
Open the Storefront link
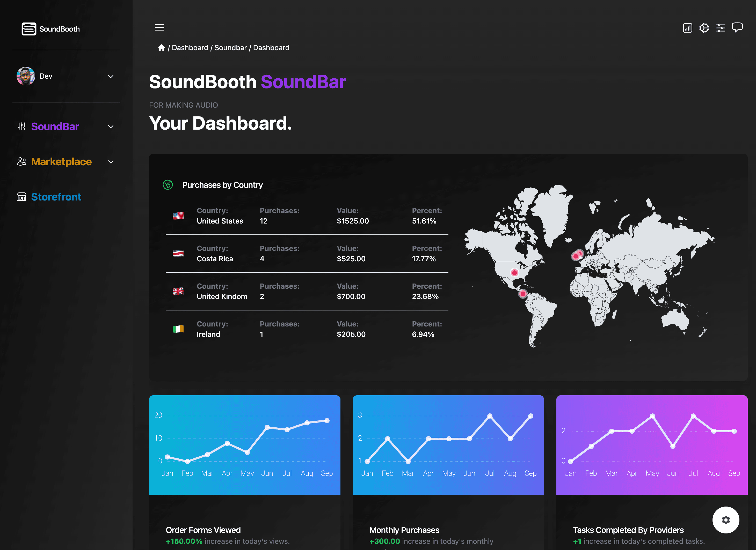56,197
